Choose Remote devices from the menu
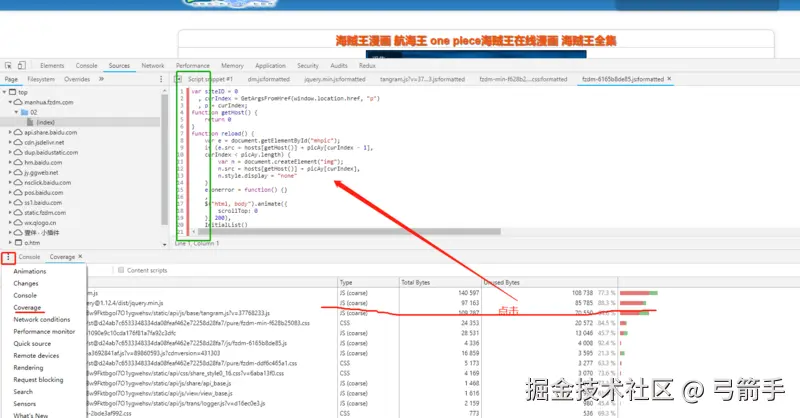Viewport: 800px width, 418px height. [x=36, y=355]
